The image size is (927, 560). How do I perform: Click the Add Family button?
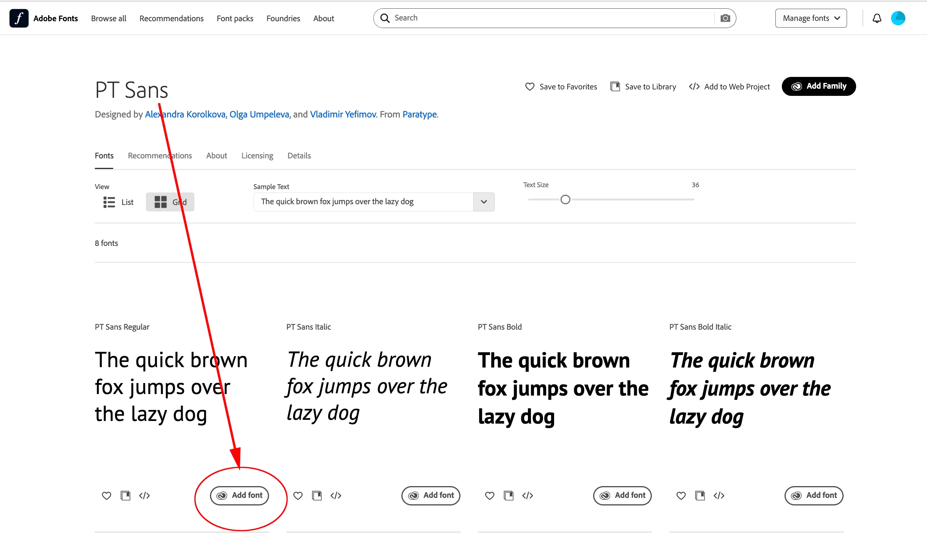tap(819, 86)
